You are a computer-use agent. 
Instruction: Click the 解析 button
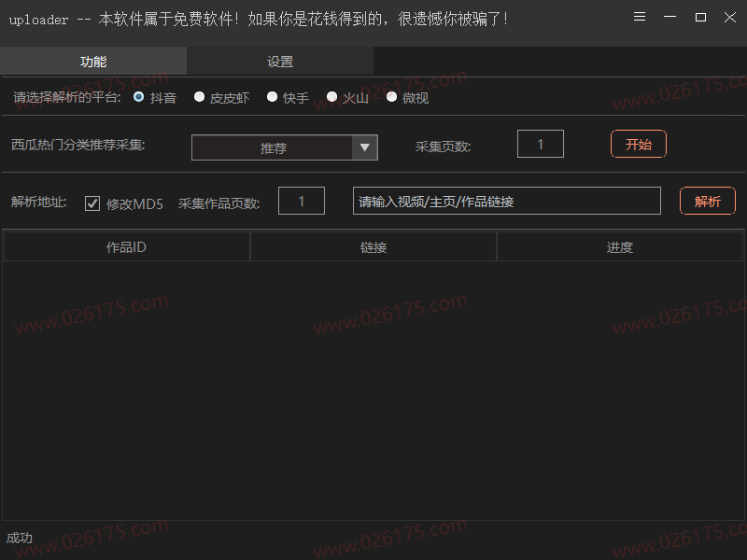708,201
